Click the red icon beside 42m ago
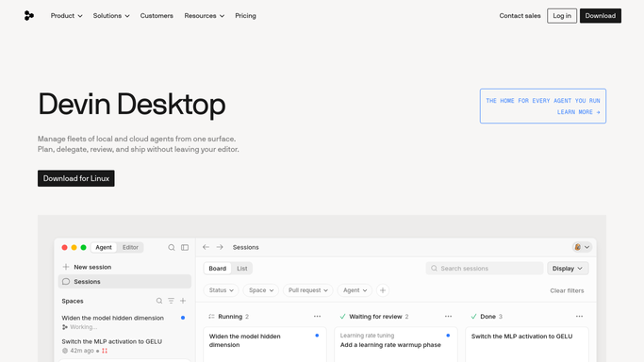 pos(105,351)
